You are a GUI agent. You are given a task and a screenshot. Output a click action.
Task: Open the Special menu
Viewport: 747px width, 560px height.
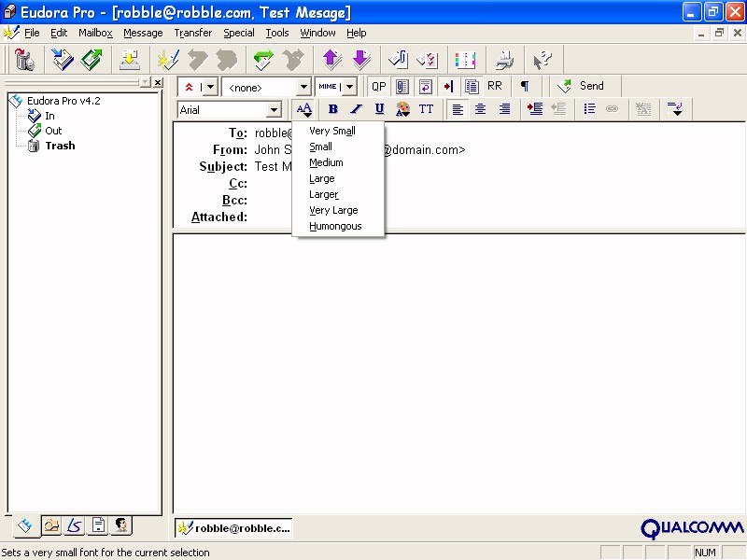(239, 33)
